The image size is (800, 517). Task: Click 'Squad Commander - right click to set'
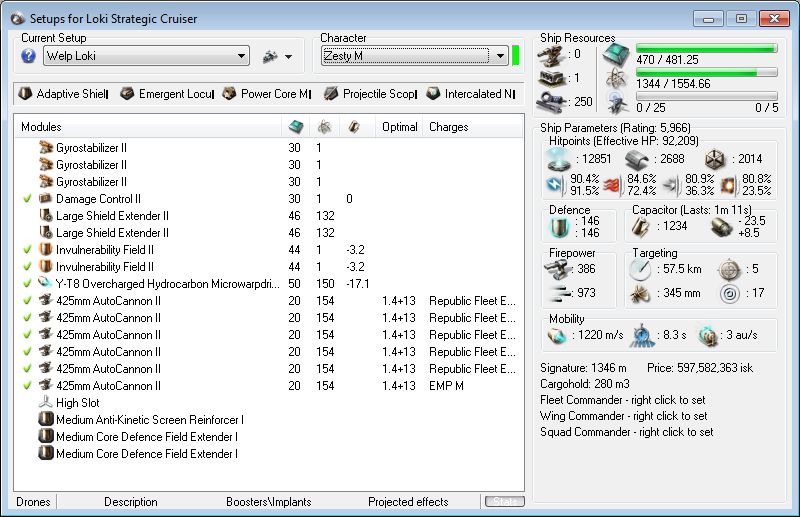(627, 432)
